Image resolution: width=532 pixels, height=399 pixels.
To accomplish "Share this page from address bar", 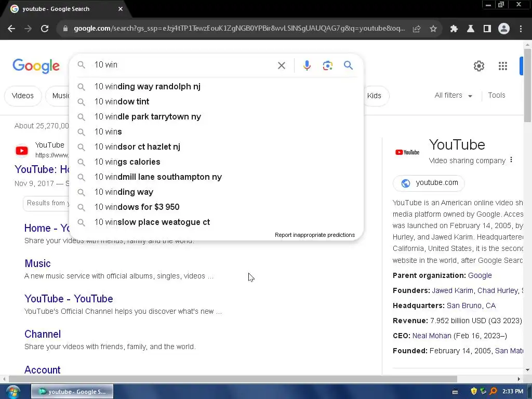I will tap(417, 29).
